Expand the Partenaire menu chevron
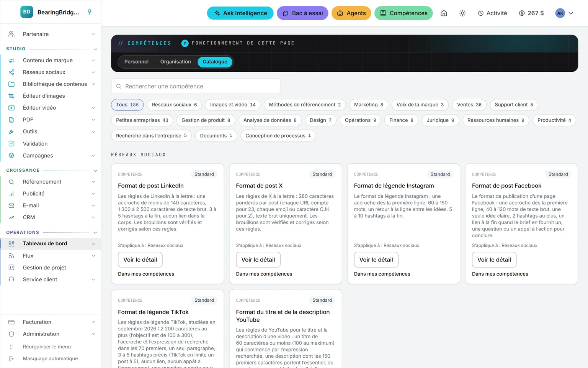 point(93,34)
